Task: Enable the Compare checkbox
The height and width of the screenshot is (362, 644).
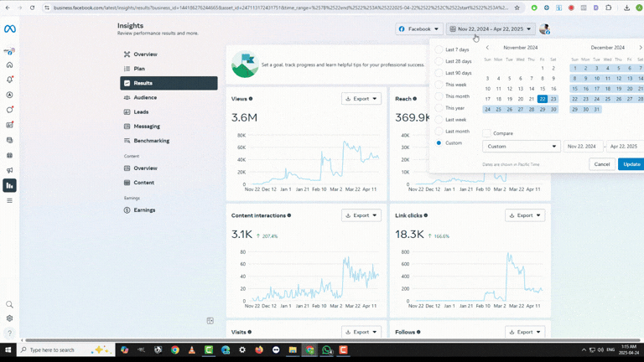Action: pos(486,133)
